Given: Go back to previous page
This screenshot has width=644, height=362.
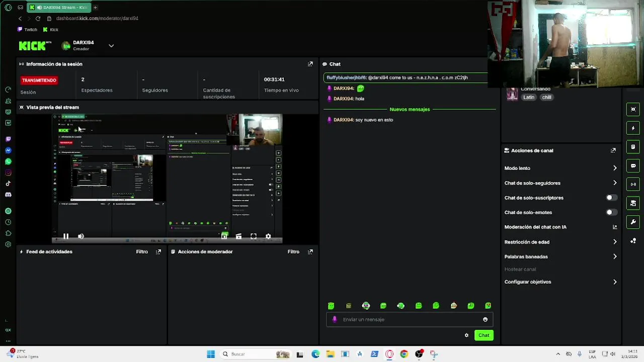Looking at the screenshot, I should pos(20,19).
